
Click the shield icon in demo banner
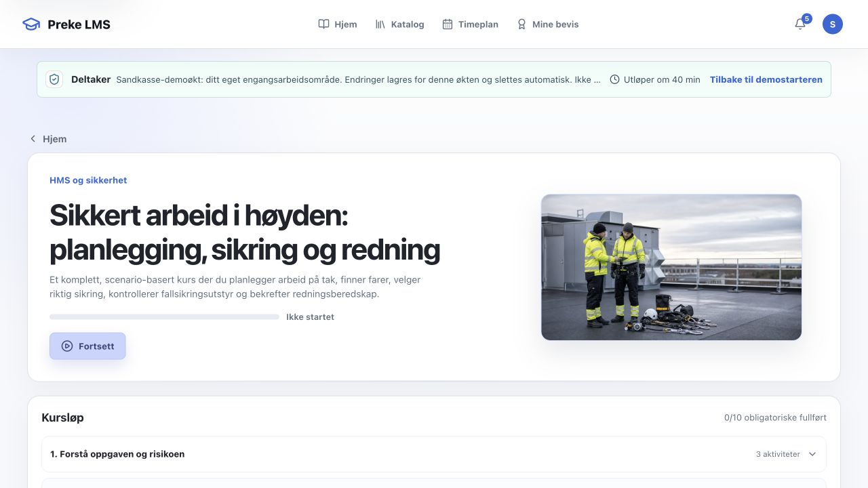[54, 79]
